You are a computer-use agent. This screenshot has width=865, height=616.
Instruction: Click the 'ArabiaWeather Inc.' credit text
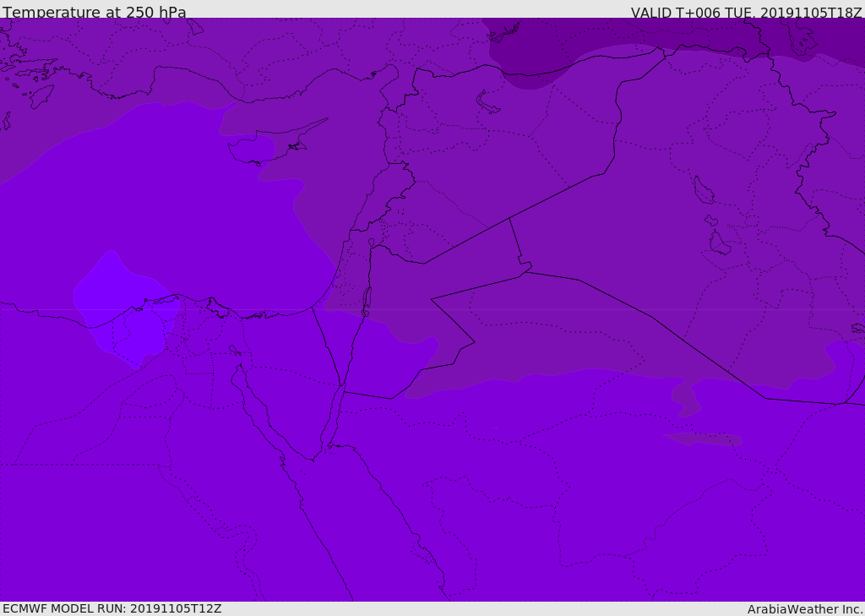[x=804, y=609]
